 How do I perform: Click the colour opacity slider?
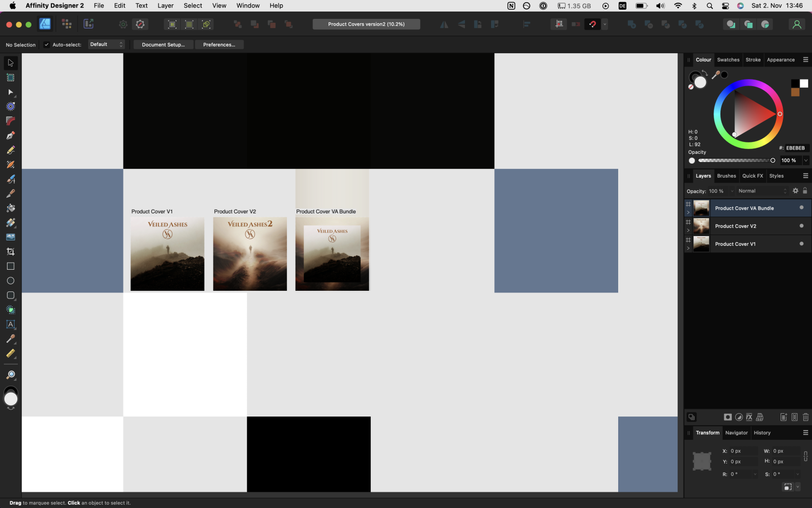pyautogui.click(x=735, y=161)
